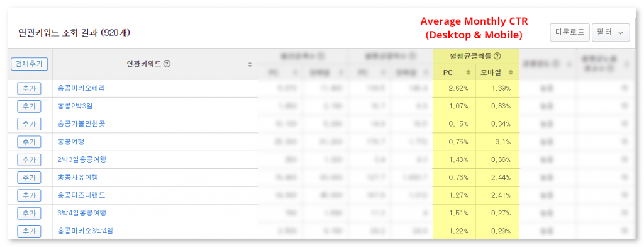Sort by the PC click-rate column
Viewport: 644px width, 247px height.
(x=468, y=72)
